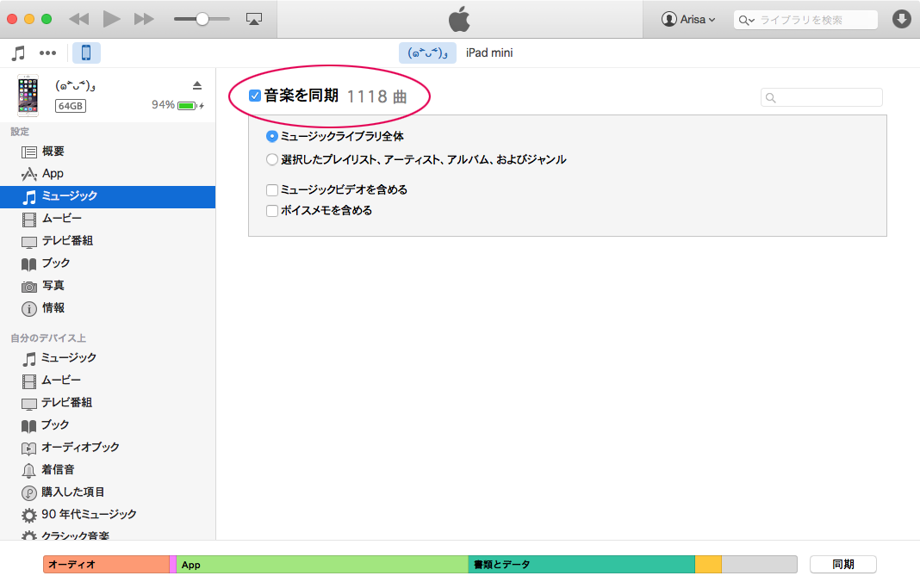Open オーディオブック in the sidebar

(108, 448)
